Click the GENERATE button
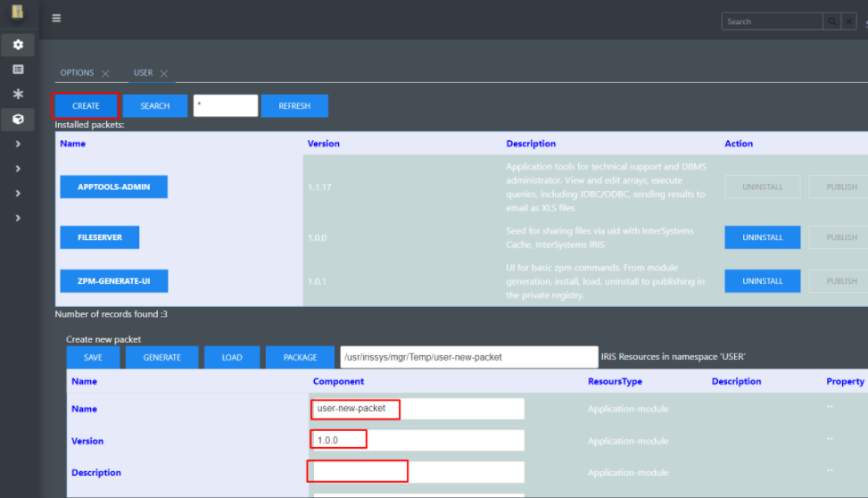The width and height of the screenshot is (868, 498). point(161,357)
